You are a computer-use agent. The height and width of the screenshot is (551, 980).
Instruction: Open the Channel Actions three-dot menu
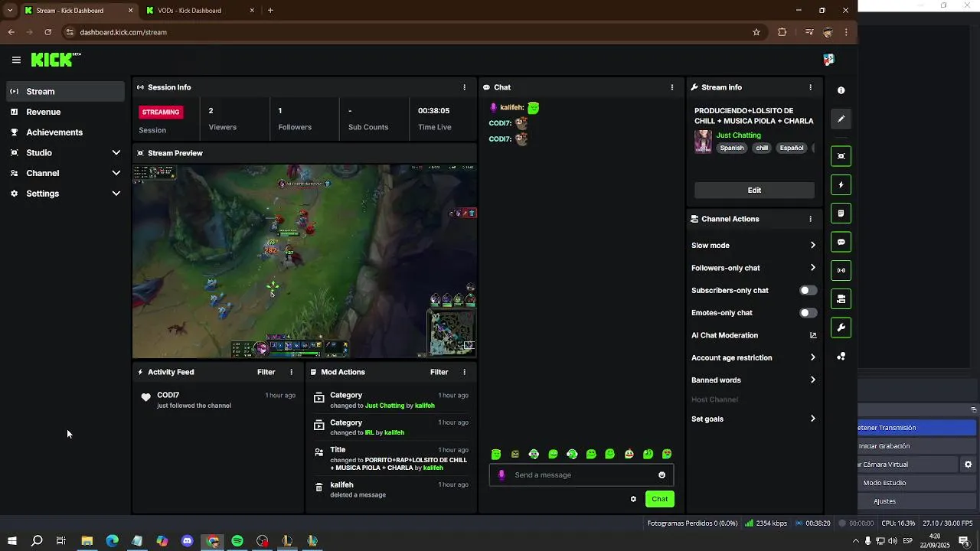(x=810, y=219)
